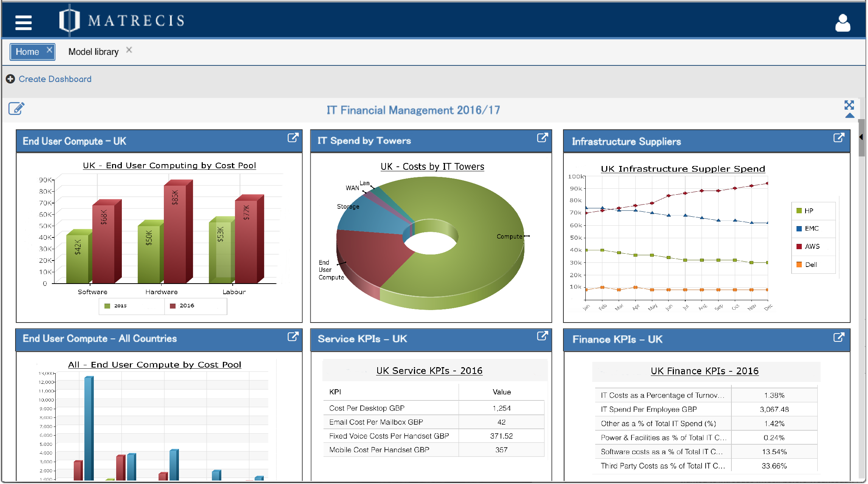Pop out End User Compute – All Countries
868x484 pixels.
293,337
